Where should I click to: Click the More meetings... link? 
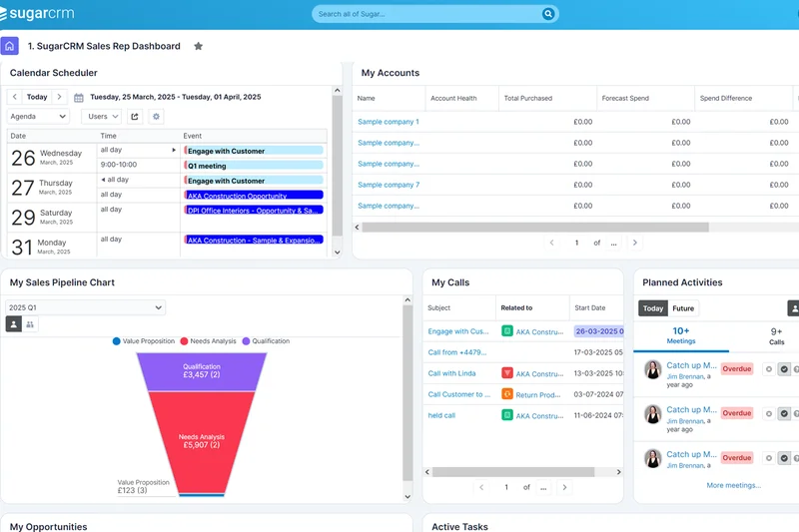[x=733, y=485]
